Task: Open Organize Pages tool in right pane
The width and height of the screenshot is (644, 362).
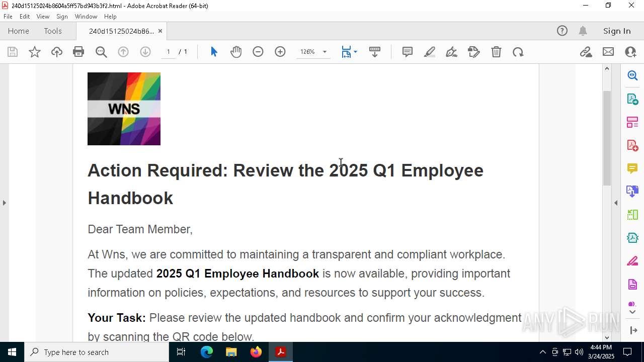Action: [632, 122]
